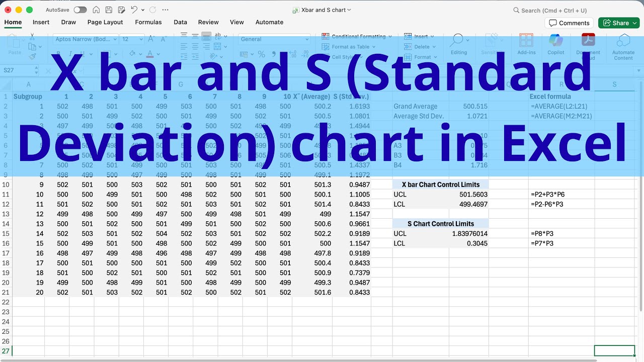Click the Center alignment icon
This screenshot has height=362, width=644.
[x=195, y=46]
